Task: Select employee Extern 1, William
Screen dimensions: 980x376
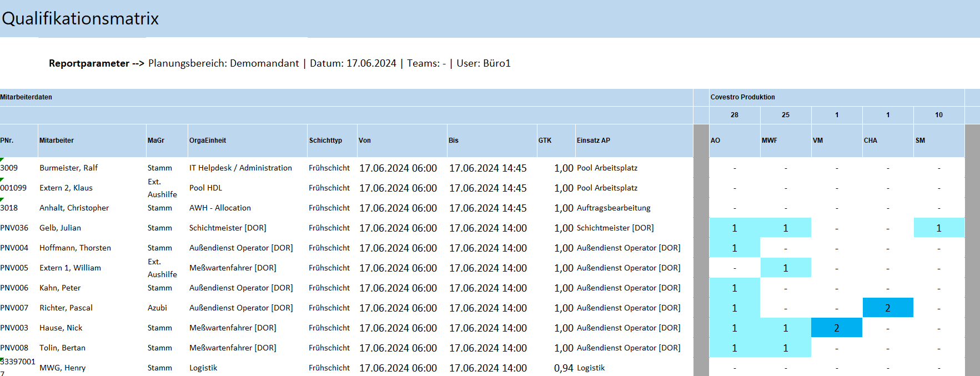Action: coord(70,268)
